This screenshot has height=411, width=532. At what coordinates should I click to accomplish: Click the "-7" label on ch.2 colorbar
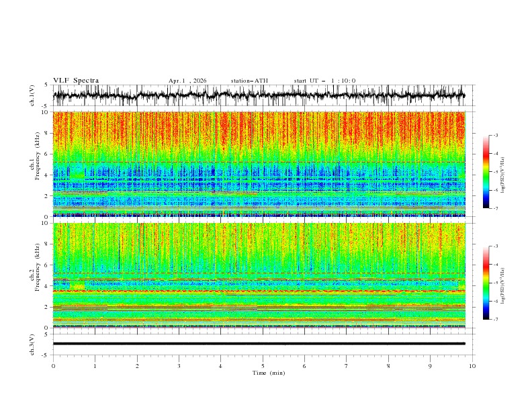pos(496,320)
